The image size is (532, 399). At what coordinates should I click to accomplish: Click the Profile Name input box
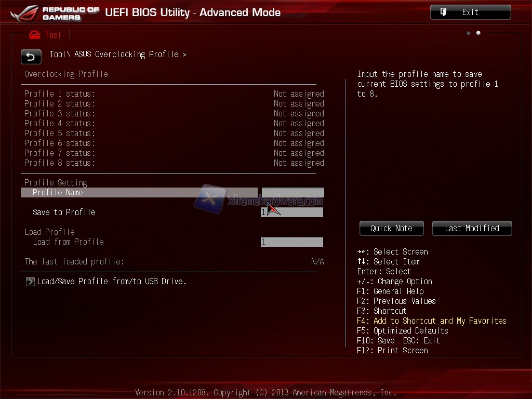coord(292,193)
